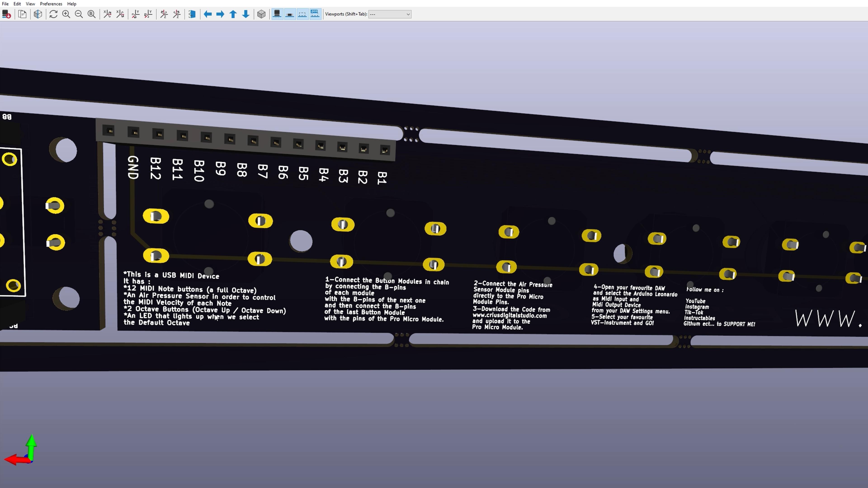Open the View menu
The image size is (868, 488).
click(30, 4)
